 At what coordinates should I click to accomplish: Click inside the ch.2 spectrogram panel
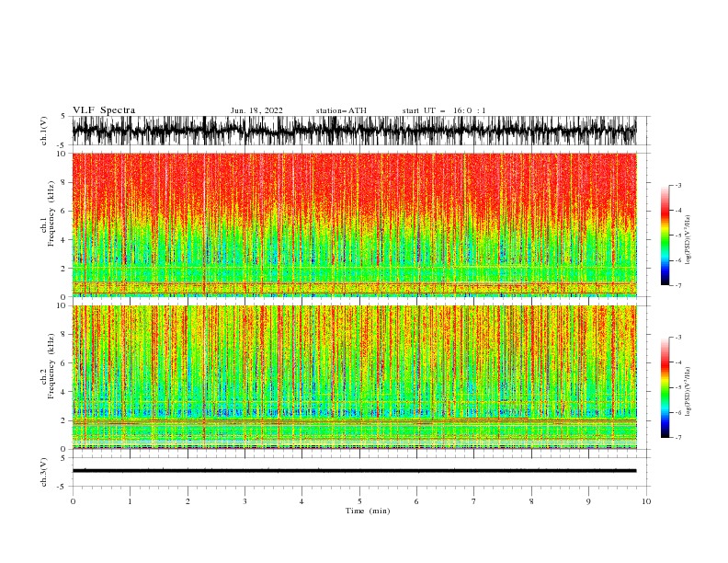354,377
